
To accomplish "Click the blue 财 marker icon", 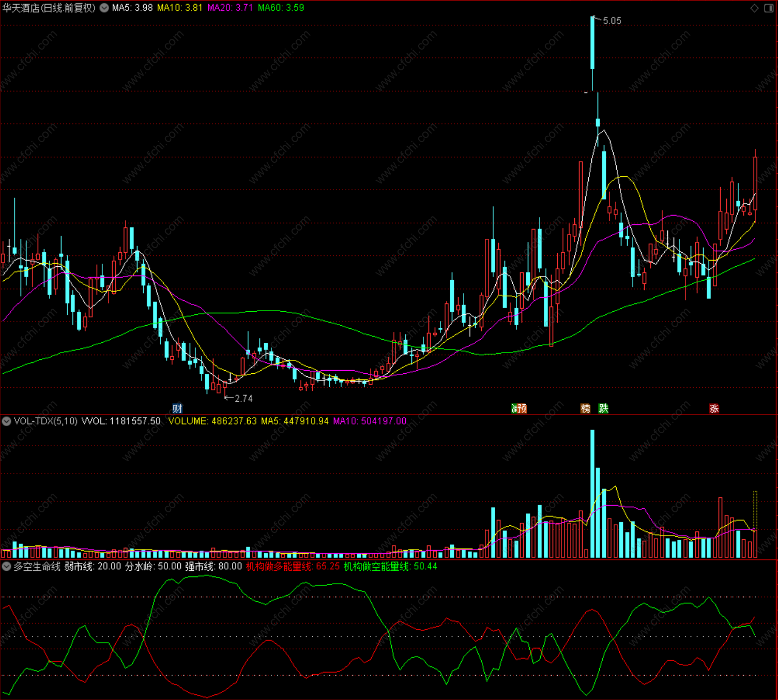I will coord(177,408).
